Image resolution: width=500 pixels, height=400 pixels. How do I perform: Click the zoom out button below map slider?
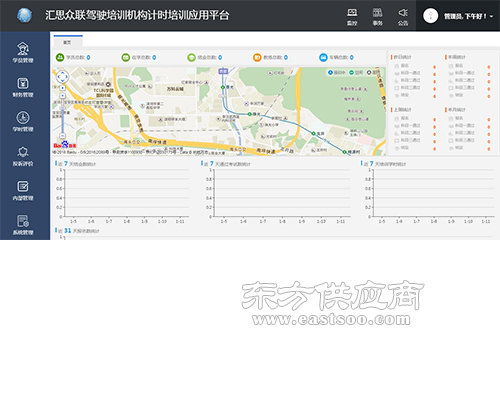click(62, 136)
